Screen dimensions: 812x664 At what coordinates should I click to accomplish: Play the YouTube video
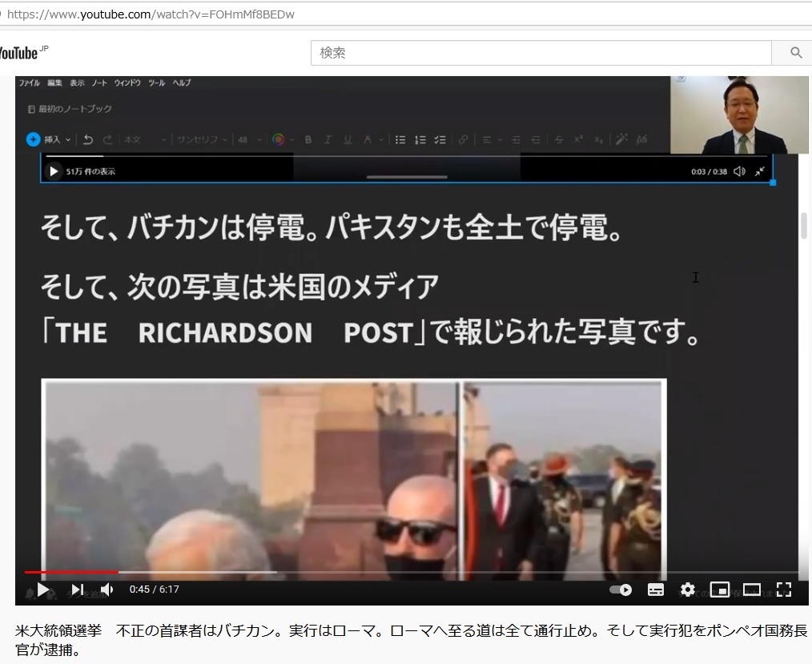click(x=43, y=590)
